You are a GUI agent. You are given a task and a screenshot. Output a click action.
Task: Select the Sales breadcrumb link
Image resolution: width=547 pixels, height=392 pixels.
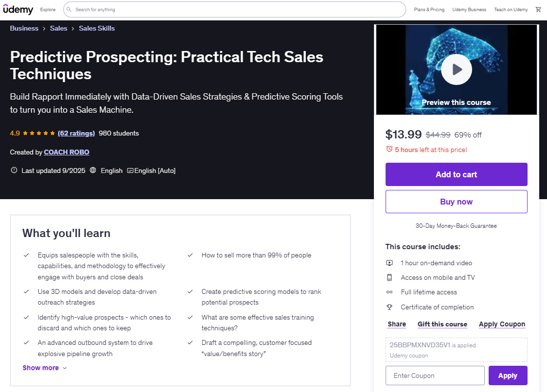(x=58, y=28)
